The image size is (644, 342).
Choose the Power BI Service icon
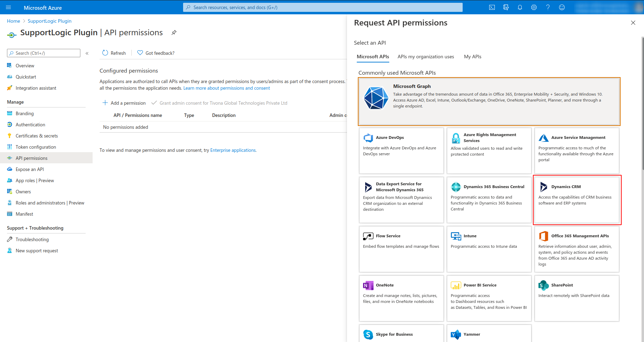click(x=456, y=285)
